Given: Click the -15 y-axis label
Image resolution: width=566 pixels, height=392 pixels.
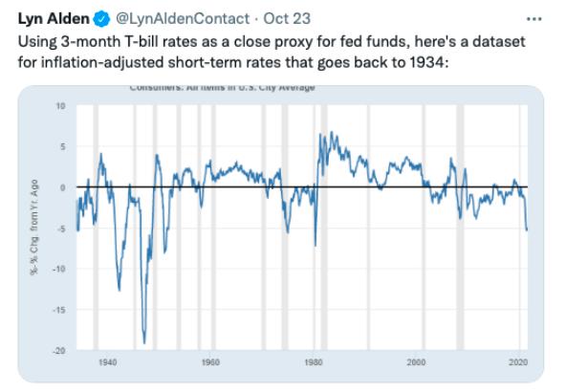Looking at the screenshot, I should [59, 310].
